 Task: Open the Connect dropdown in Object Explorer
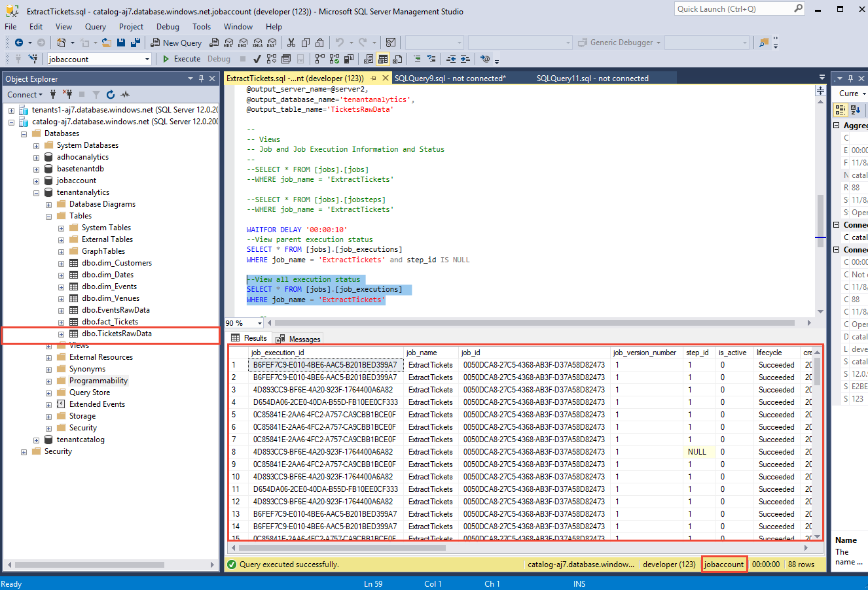pos(25,94)
